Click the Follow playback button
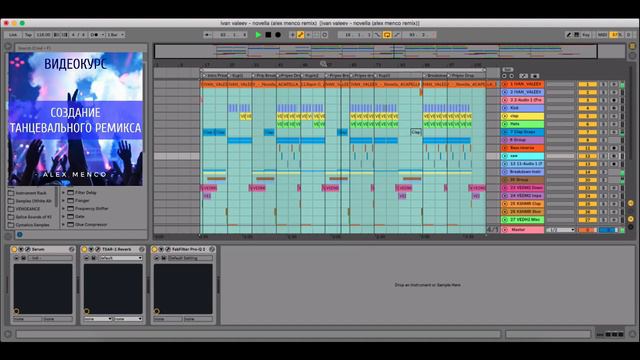The height and width of the screenshot is (360, 640). coord(208,35)
